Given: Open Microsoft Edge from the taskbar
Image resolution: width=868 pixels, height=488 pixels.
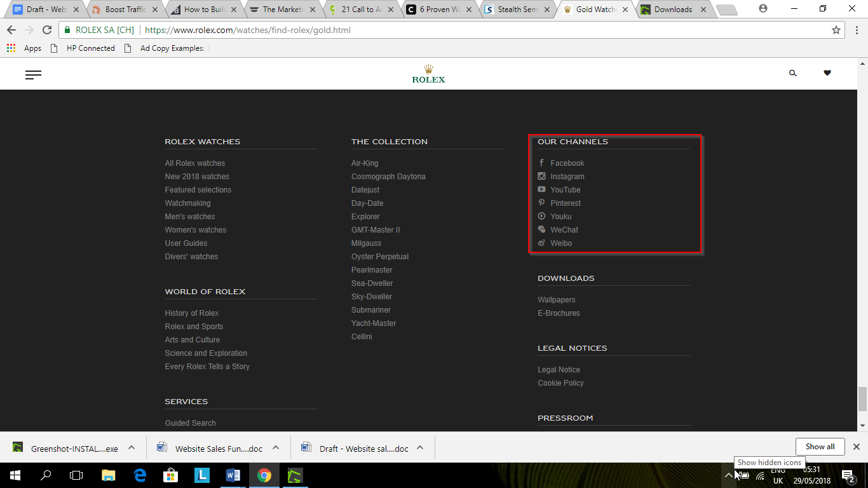Looking at the screenshot, I should [x=140, y=475].
